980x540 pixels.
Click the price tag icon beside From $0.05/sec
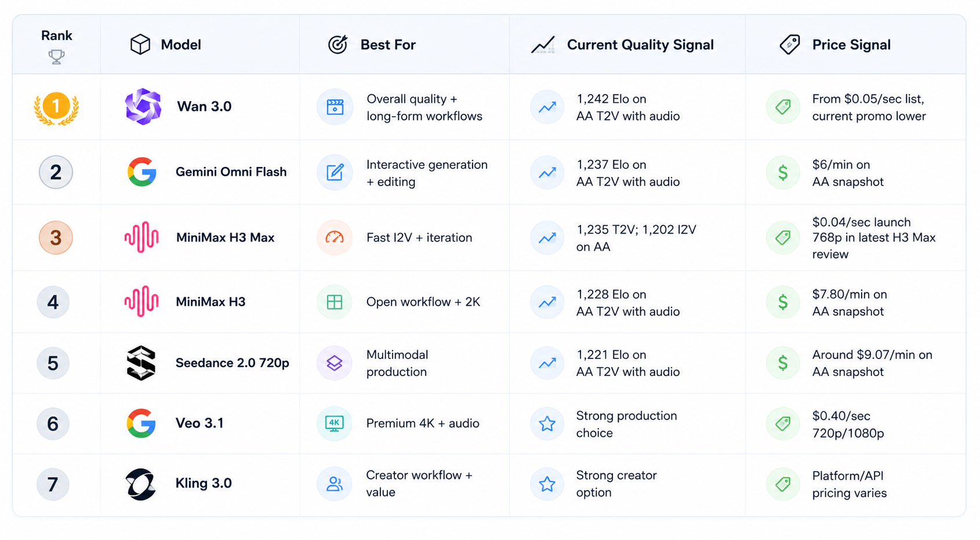click(783, 107)
